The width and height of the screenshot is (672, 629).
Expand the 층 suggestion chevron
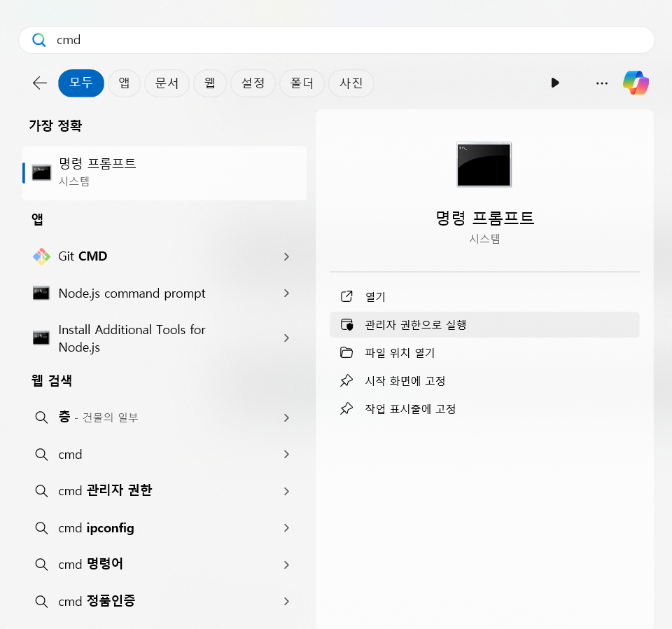point(287,417)
